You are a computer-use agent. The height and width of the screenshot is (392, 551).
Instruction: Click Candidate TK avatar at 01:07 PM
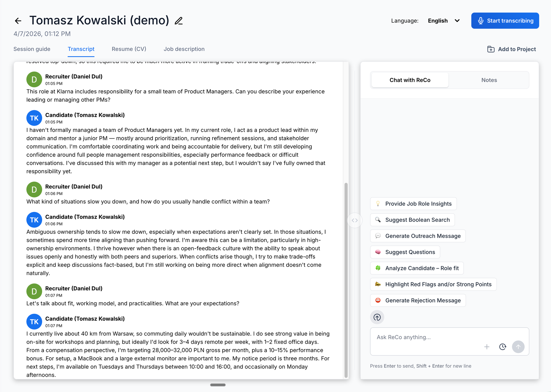click(34, 322)
